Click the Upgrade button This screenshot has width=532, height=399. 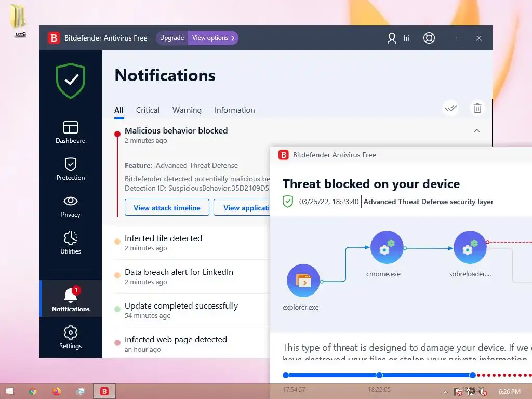pos(172,38)
